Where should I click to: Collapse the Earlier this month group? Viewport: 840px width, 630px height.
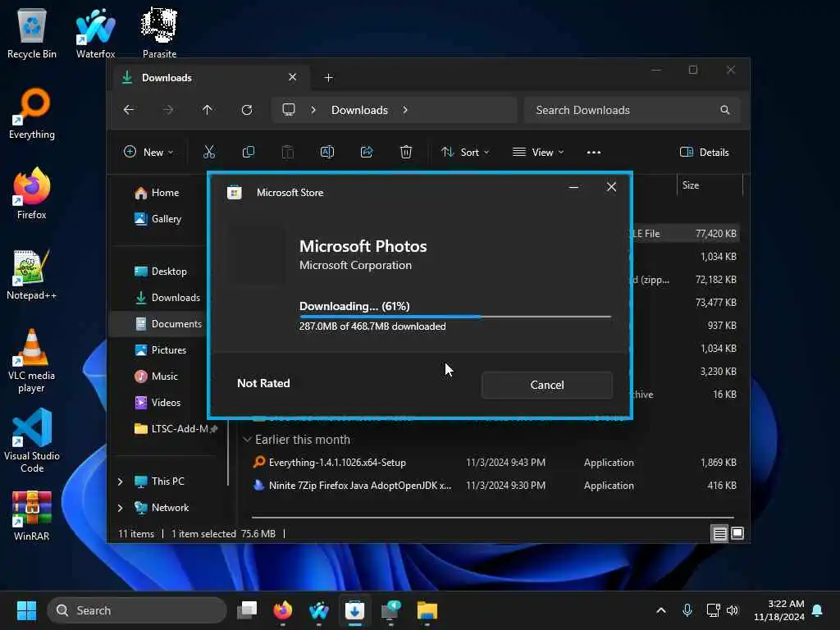point(247,440)
